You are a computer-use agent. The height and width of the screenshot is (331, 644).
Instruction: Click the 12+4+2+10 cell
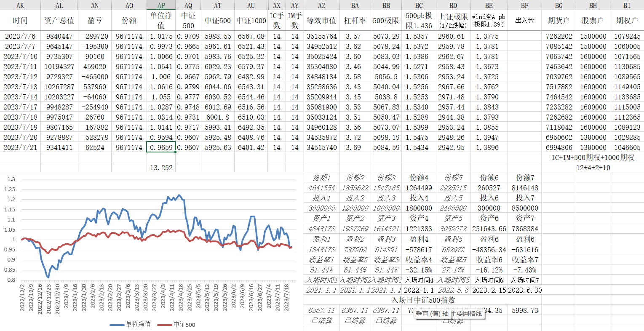[x=593, y=168]
